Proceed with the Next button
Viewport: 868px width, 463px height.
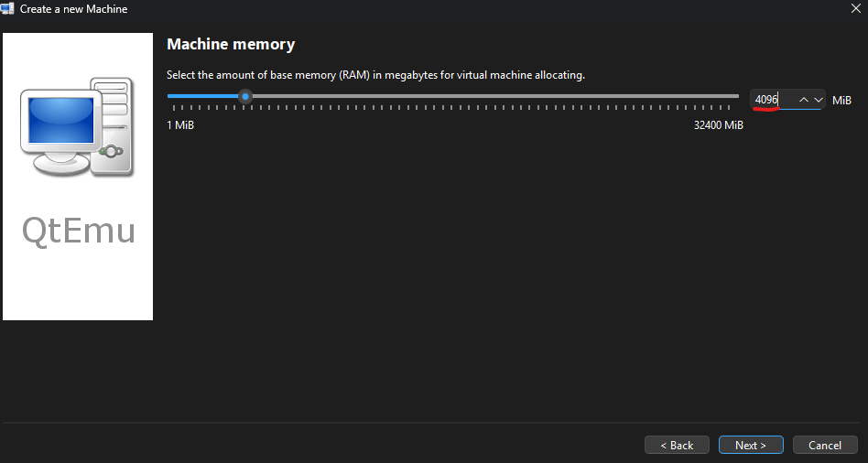750,446
